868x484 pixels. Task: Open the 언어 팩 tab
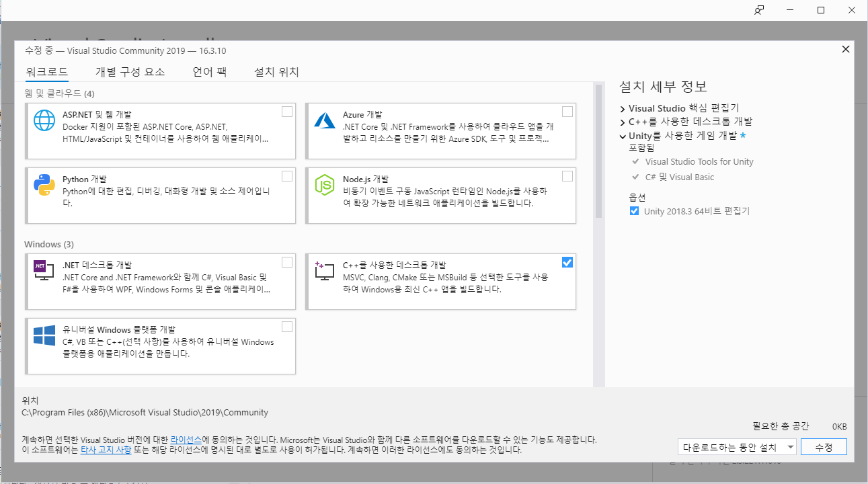209,72
